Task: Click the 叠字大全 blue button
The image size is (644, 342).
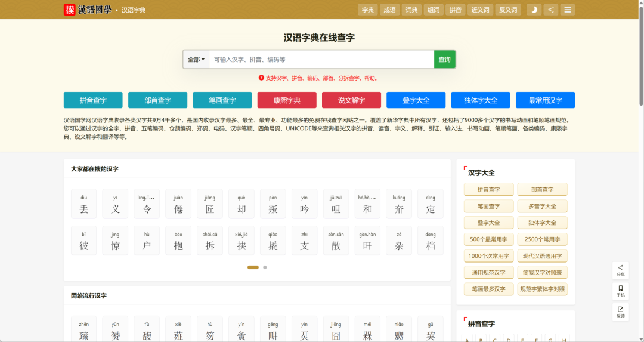Action: coord(416,100)
